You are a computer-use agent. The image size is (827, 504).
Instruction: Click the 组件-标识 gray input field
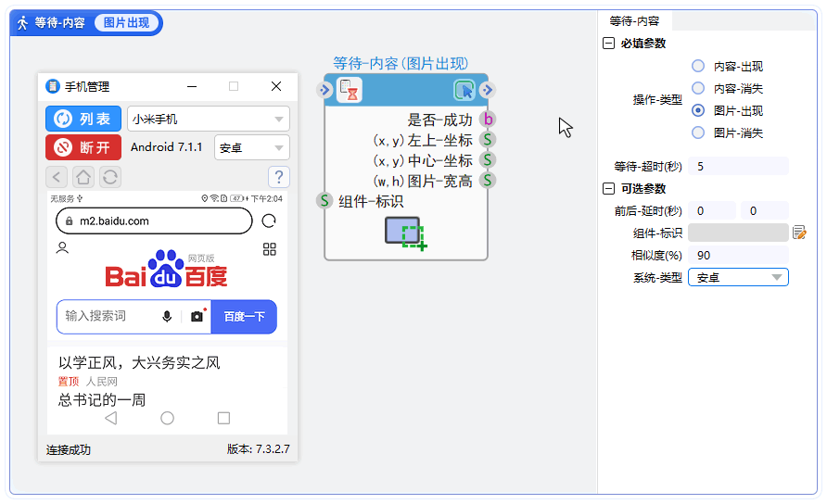point(738,233)
